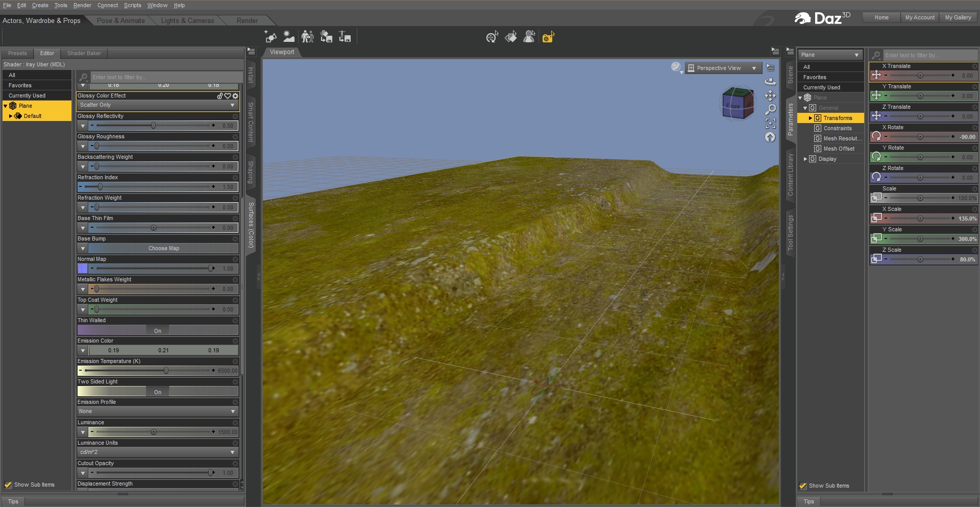The image size is (980, 507).
Task: Open the Render menu
Action: (82, 5)
